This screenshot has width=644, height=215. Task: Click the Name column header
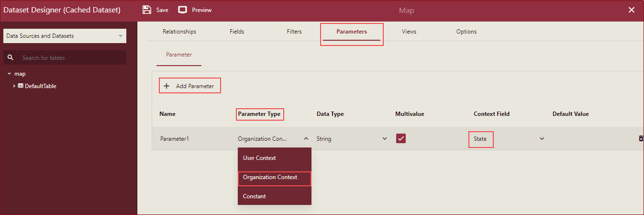pos(167,114)
